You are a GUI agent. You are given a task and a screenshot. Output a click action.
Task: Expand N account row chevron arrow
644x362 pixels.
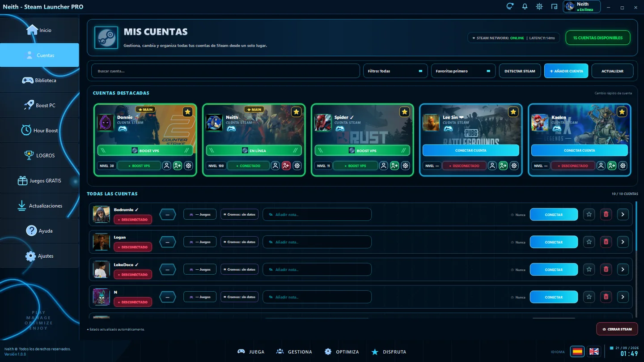pos(623,297)
